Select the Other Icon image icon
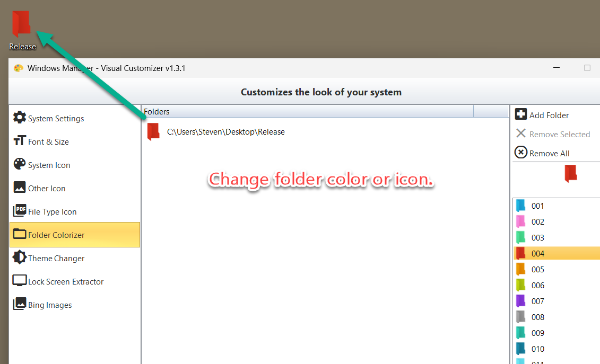The image size is (600, 364). 20,188
